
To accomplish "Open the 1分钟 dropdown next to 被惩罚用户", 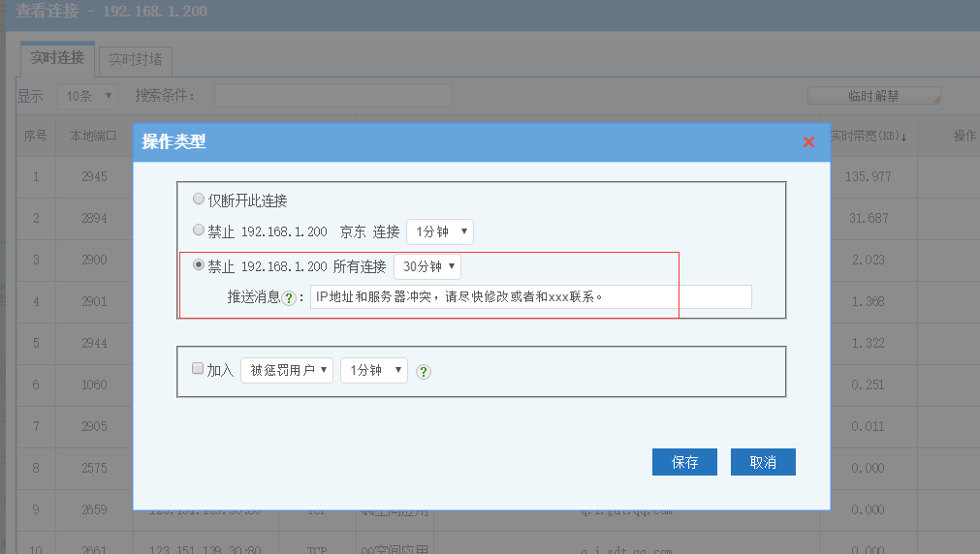I will [373, 370].
